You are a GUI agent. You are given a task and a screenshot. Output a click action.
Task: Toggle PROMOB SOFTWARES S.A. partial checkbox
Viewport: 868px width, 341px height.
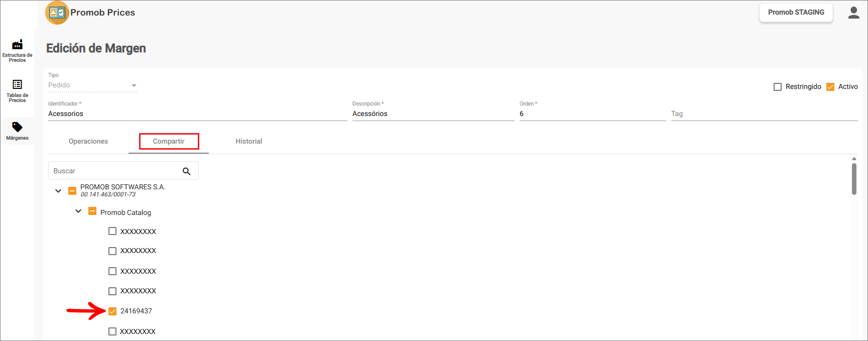pyautogui.click(x=72, y=191)
